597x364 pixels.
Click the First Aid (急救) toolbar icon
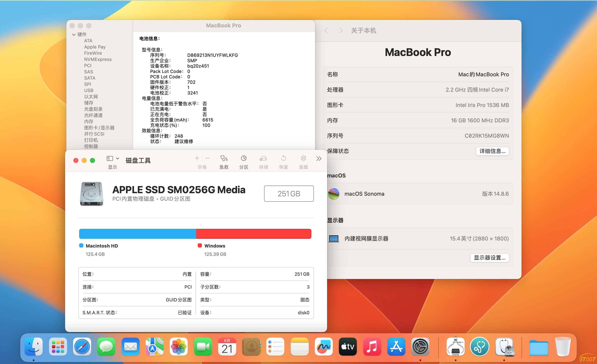point(224,159)
